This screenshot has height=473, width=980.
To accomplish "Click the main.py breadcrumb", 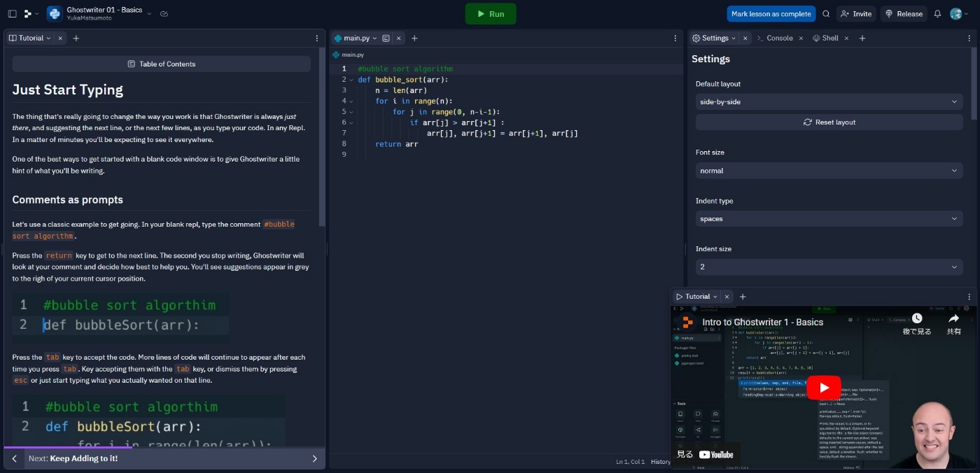I will [348, 54].
